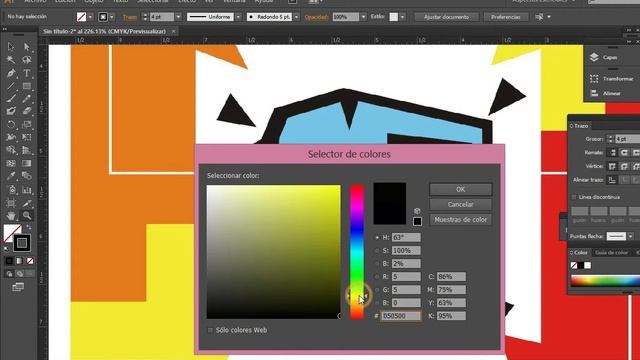The height and width of the screenshot is (360, 640).
Task: Select the Lasso tool
Action: pos(27,60)
